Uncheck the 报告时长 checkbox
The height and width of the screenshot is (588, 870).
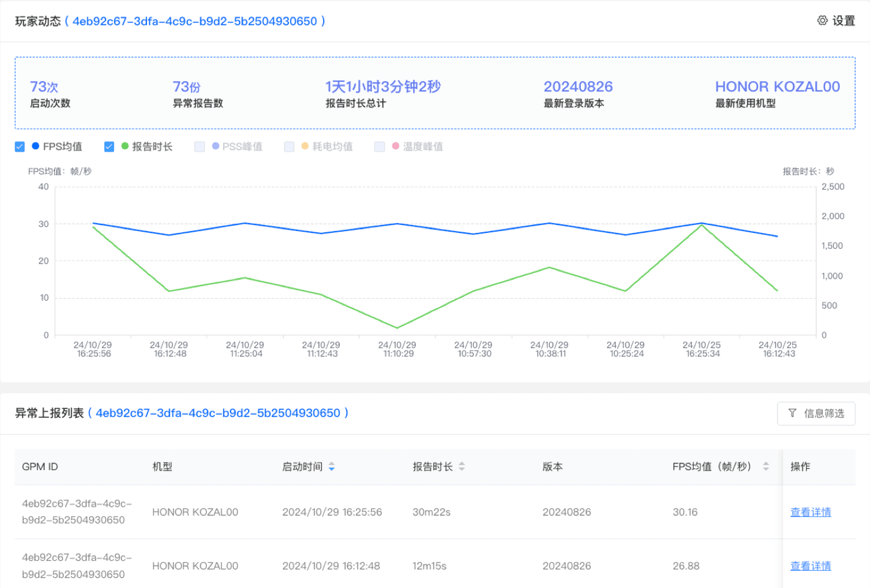point(109,147)
